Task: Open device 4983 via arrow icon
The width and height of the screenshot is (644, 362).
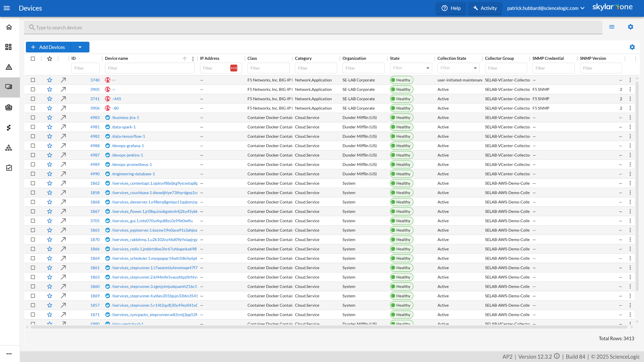Action: pos(63,118)
